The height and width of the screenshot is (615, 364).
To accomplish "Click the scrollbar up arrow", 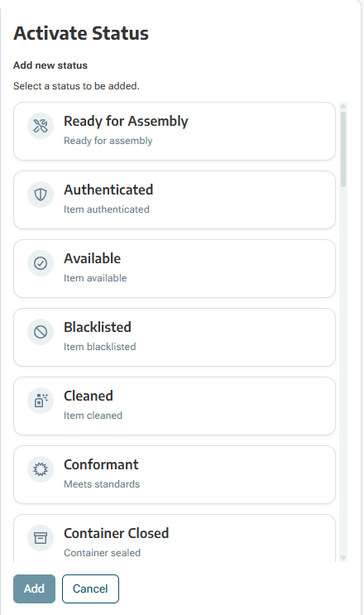I will (x=343, y=106).
